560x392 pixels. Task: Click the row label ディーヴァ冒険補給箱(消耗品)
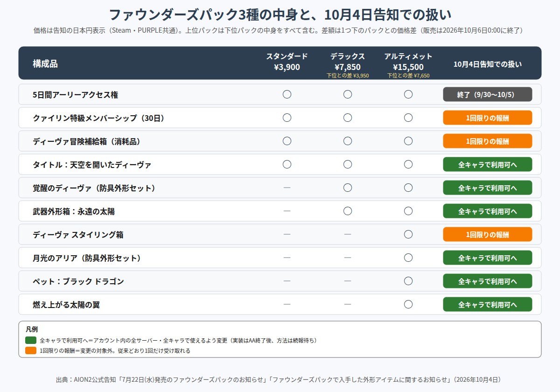[86, 141]
